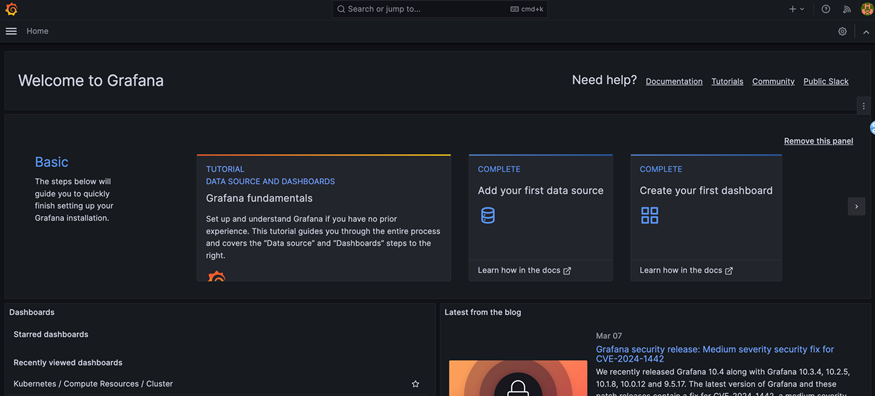Open the hamburger navigation menu
875x396 pixels.
point(11,31)
